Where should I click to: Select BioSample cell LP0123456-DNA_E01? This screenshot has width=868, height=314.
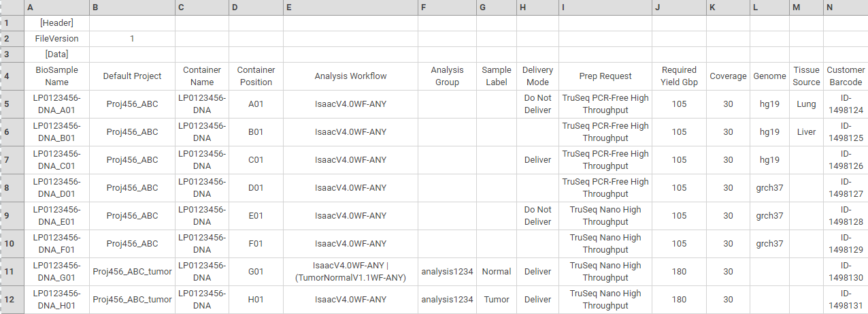point(56,216)
